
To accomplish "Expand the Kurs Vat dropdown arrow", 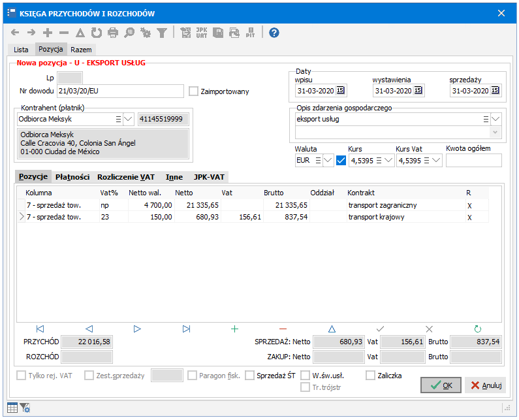I will point(436,161).
